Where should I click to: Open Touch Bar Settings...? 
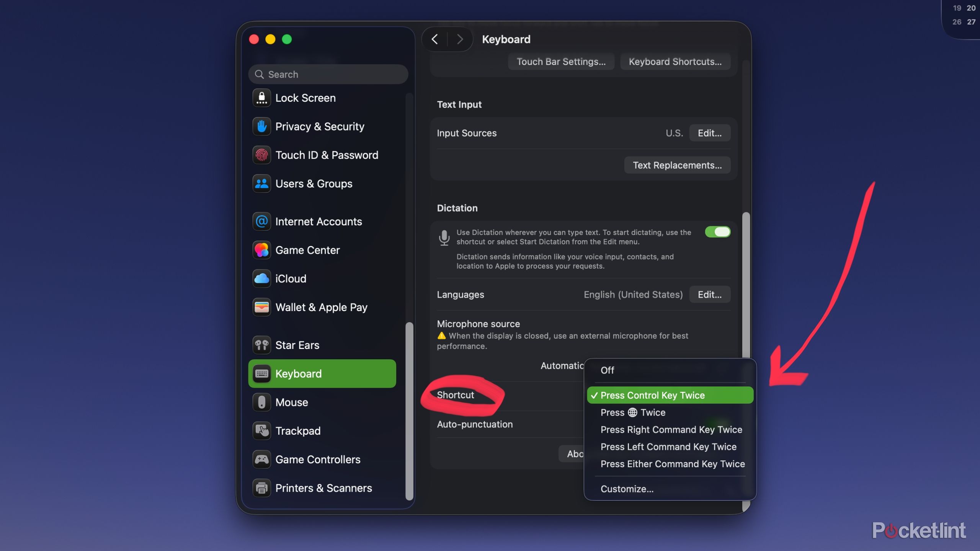click(x=561, y=62)
